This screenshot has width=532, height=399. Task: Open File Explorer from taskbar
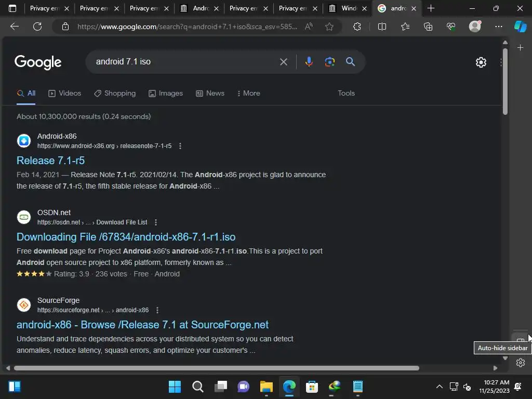click(x=267, y=387)
